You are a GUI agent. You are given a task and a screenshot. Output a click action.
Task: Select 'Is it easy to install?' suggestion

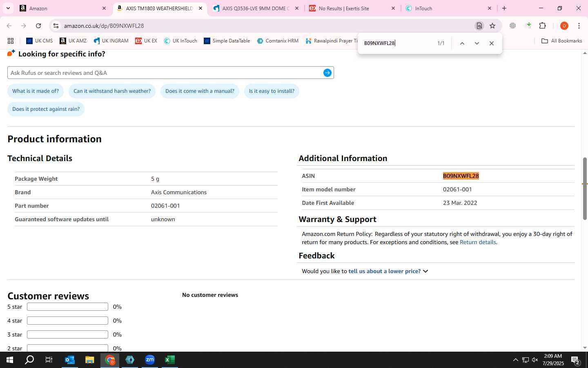tap(272, 91)
